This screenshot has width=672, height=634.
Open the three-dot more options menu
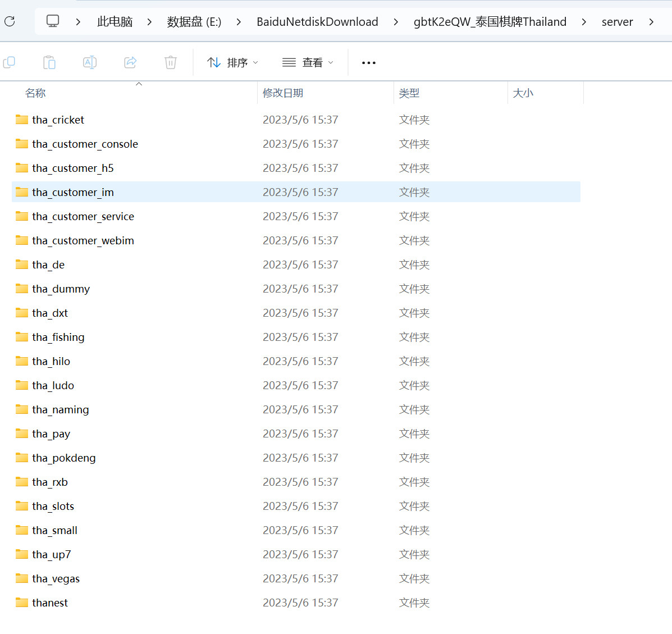[x=369, y=63]
